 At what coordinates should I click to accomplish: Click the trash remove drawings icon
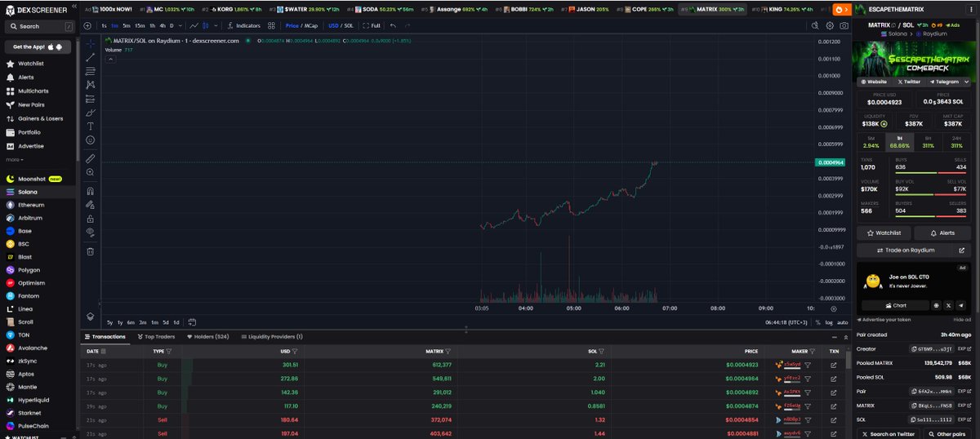pyautogui.click(x=90, y=251)
